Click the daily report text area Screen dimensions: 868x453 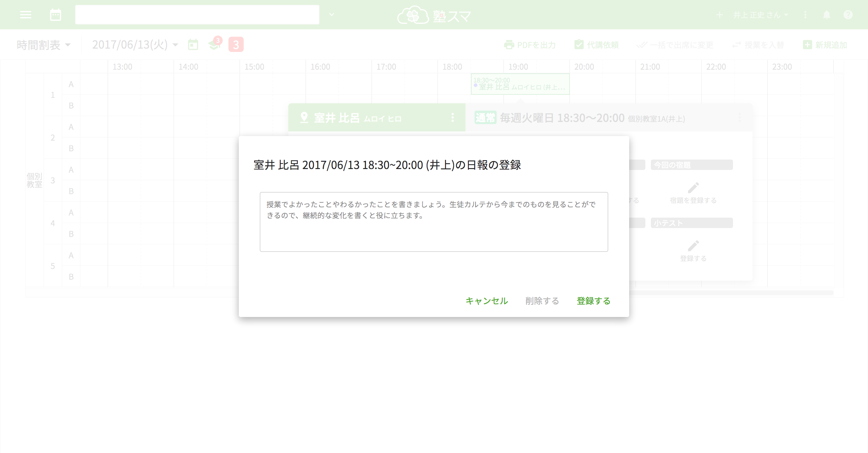pos(434,221)
